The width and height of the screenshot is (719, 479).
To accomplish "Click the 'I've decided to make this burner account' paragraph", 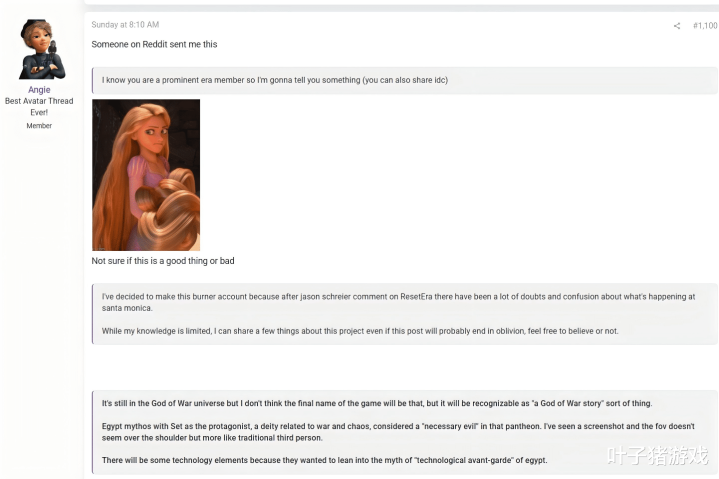I will (x=398, y=302).
